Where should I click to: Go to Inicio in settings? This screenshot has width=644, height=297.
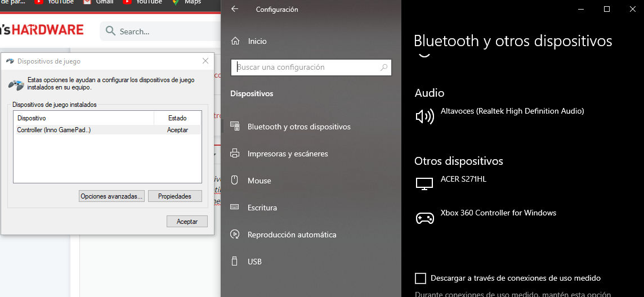point(257,41)
